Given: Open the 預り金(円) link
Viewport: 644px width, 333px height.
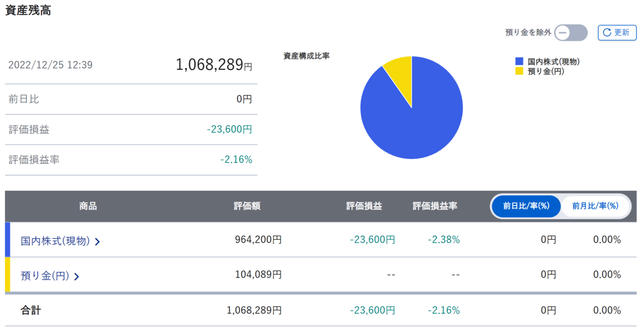Looking at the screenshot, I should coord(50,276).
